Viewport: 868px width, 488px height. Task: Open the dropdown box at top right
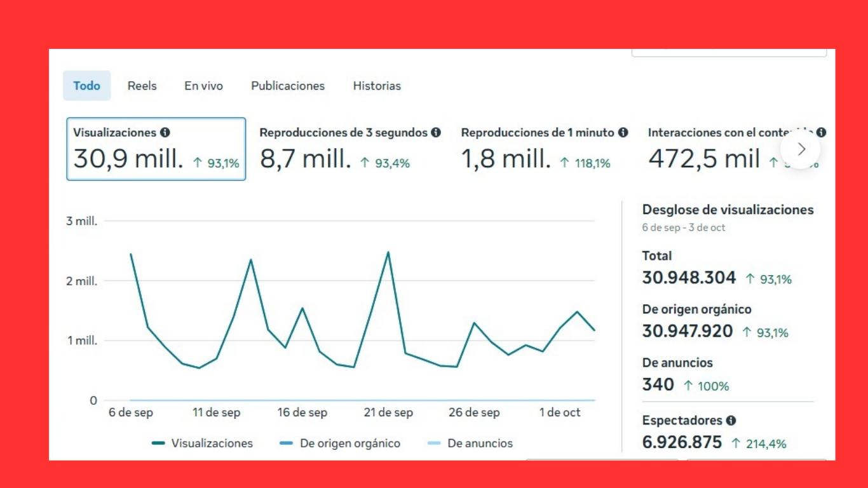point(729,53)
